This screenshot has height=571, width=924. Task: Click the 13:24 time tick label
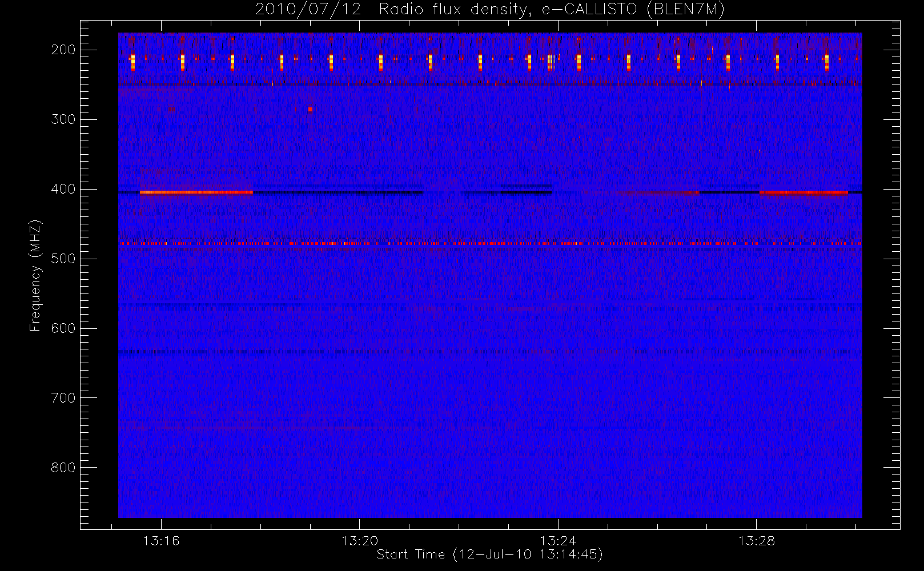[x=558, y=541]
